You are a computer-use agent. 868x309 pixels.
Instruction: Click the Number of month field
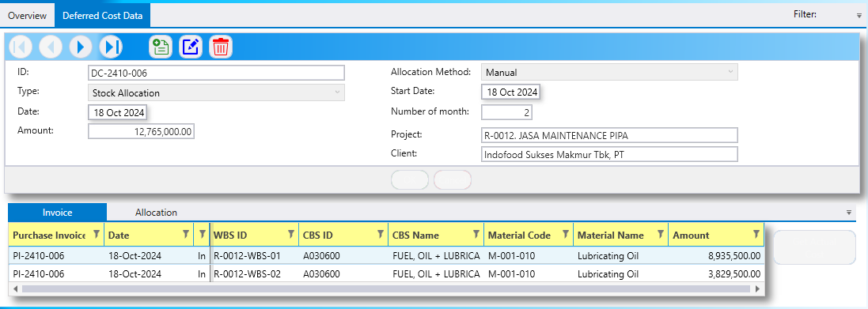pos(506,112)
